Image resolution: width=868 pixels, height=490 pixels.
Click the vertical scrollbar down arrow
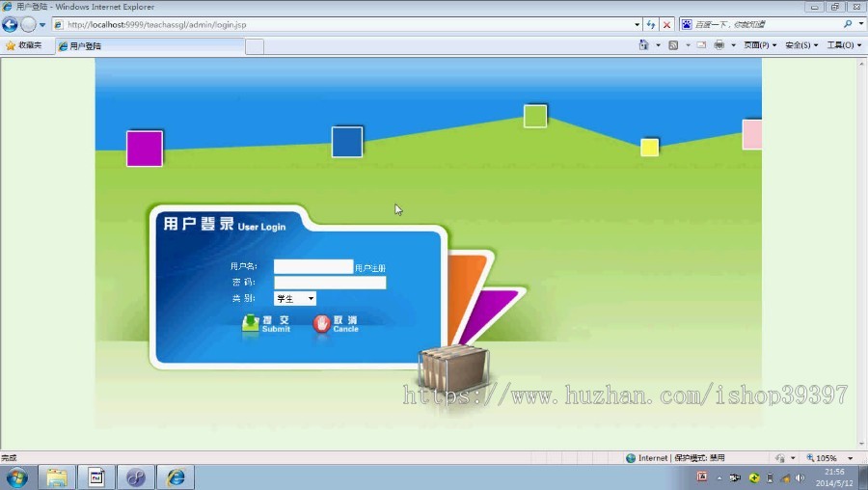(x=861, y=444)
